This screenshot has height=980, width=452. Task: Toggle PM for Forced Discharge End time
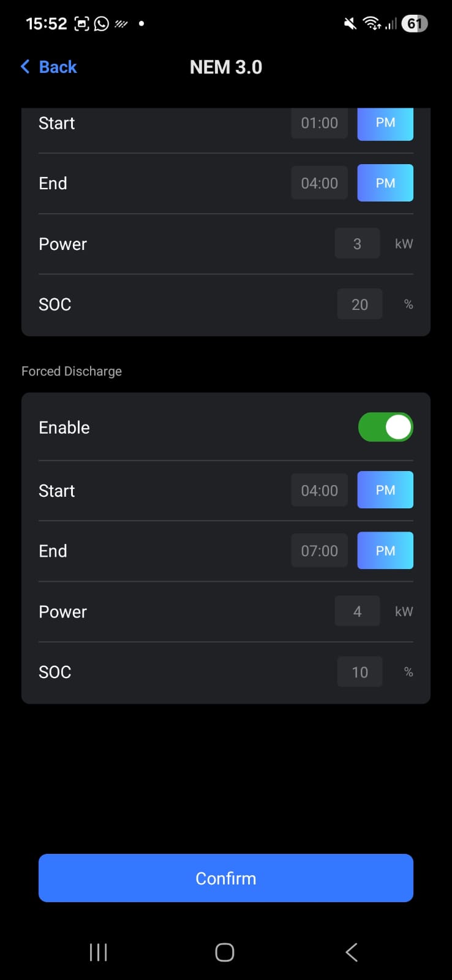click(385, 551)
